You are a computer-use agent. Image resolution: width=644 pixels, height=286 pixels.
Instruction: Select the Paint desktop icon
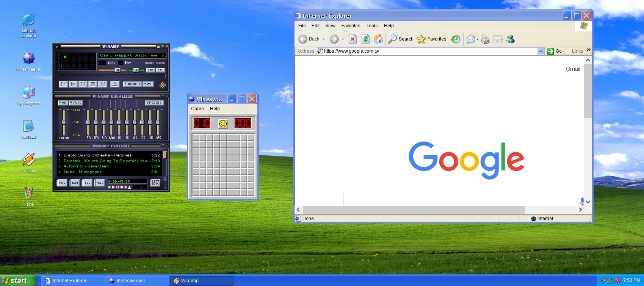(29, 196)
